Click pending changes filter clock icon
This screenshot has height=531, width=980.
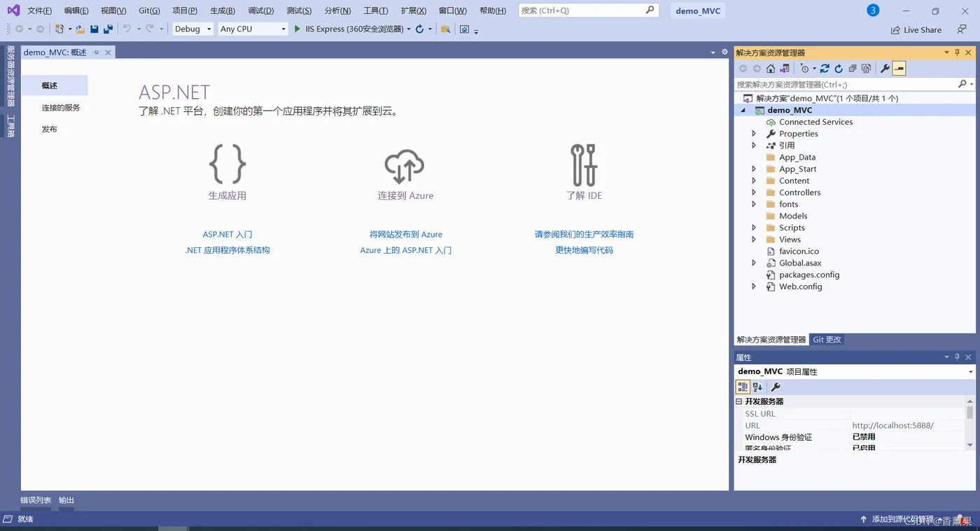[x=805, y=69]
